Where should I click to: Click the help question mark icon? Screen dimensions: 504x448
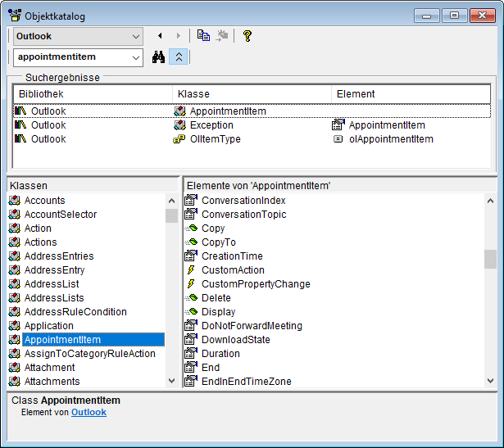247,36
